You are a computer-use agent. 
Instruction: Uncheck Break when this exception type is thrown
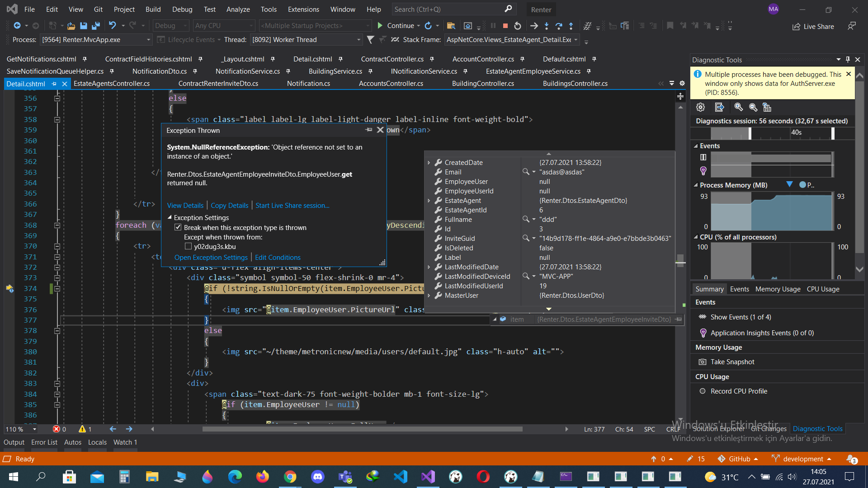(x=178, y=228)
